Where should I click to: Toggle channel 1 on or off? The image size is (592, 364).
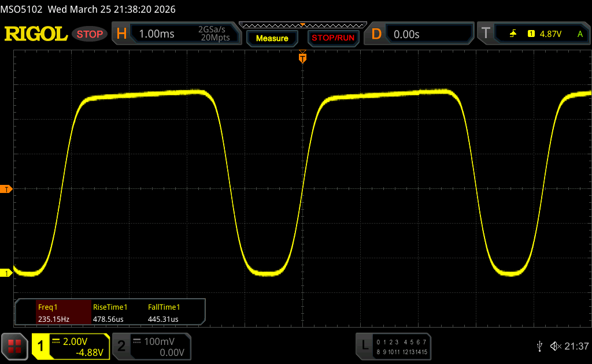[x=42, y=346]
